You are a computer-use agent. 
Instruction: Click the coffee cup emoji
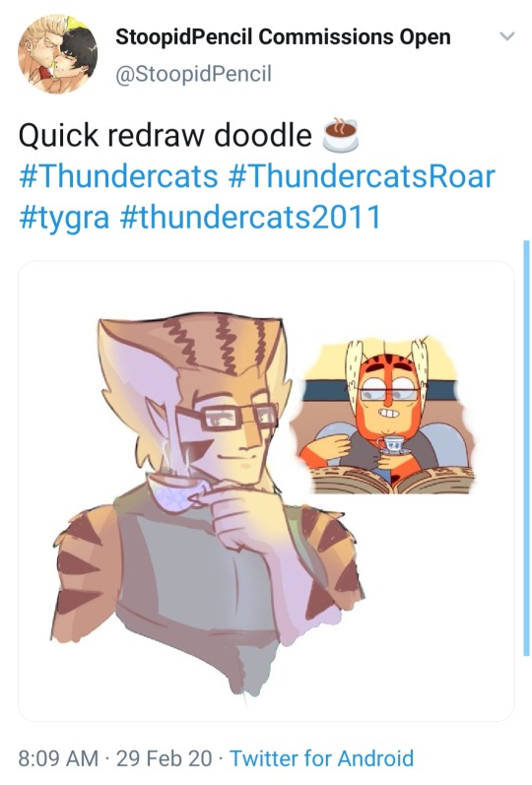point(341,135)
